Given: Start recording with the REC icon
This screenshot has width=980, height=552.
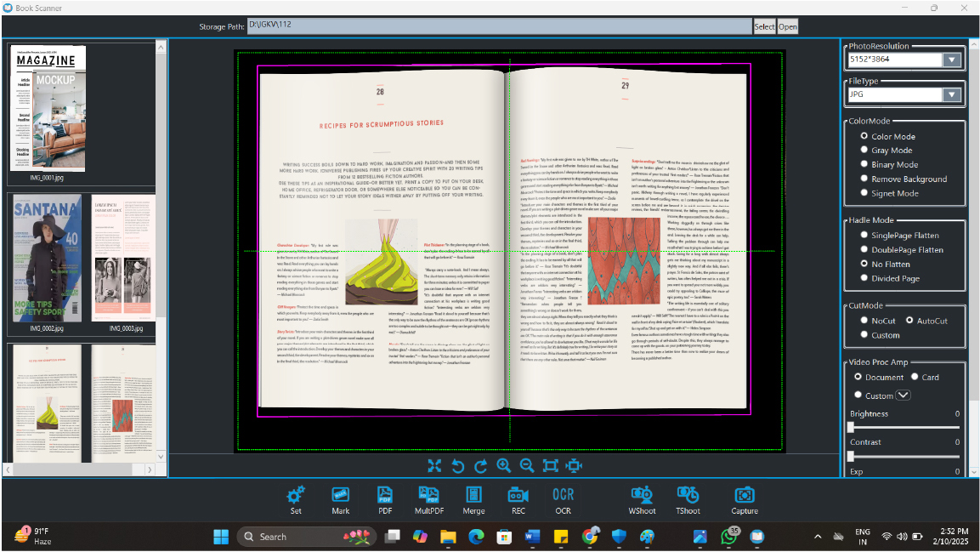Looking at the screenshot, I should click(518, 495).
